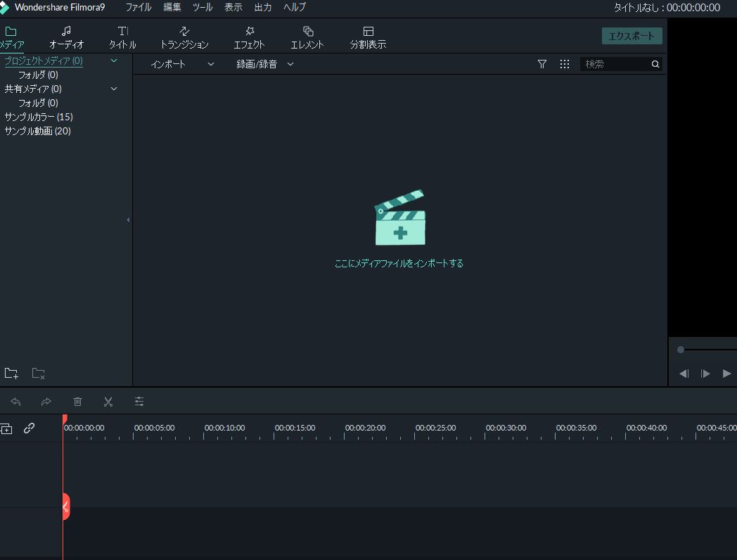Screen dimensions: 737x560
Task: Select サンプルカラー (15)
Action: click(39, 117)
